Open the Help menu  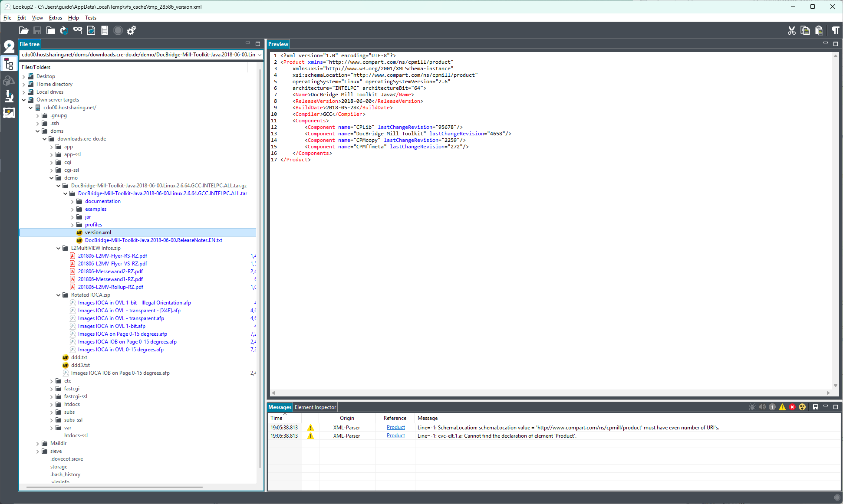click(73, 18)
